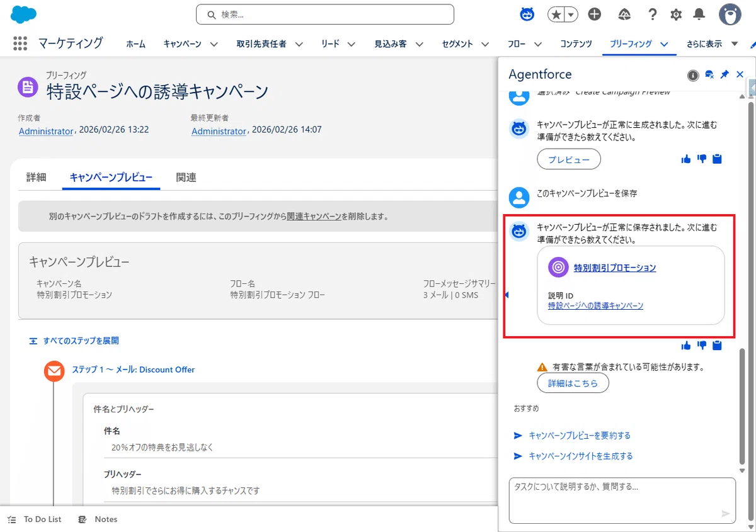View notifications via the bell icon
The image size is (756, 532).
pos(699,14)
